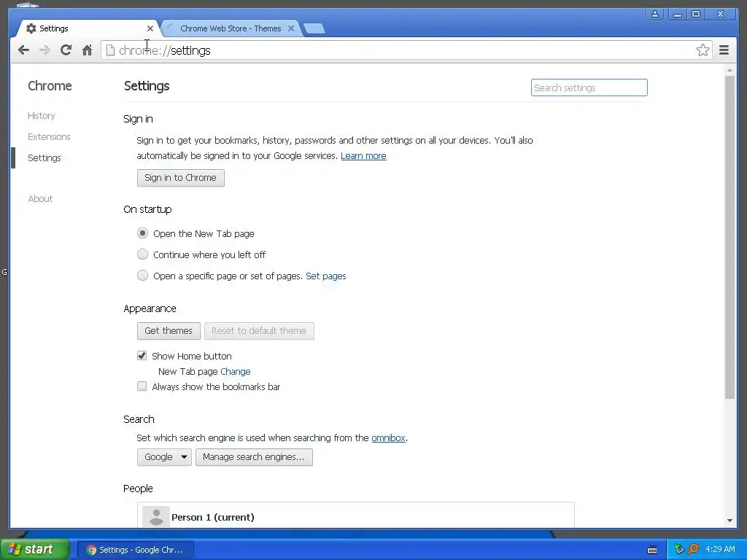Click Manage search engines button
Viewport: 747px width, 560px height.
tap(254, 456)
